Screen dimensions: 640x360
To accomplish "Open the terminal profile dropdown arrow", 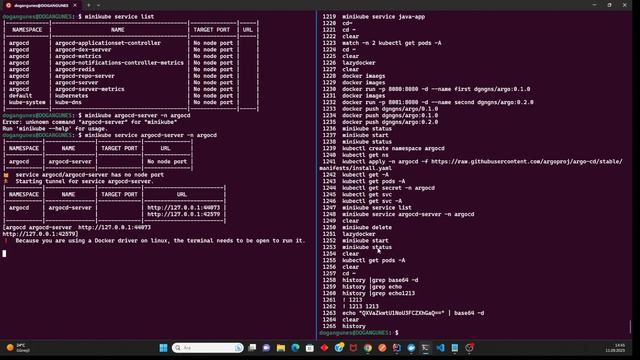I will coord(98,5).
